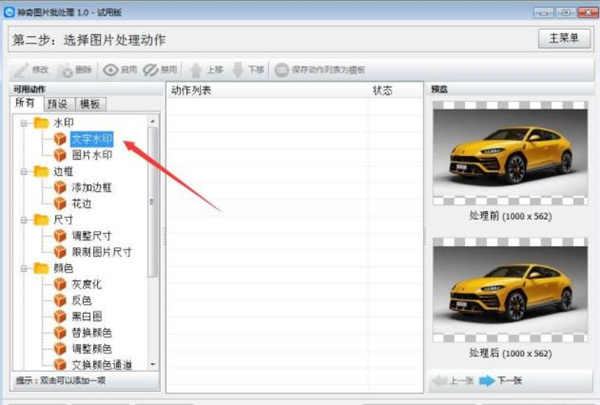Select the 添加边框 tree label

pos(92,188)
